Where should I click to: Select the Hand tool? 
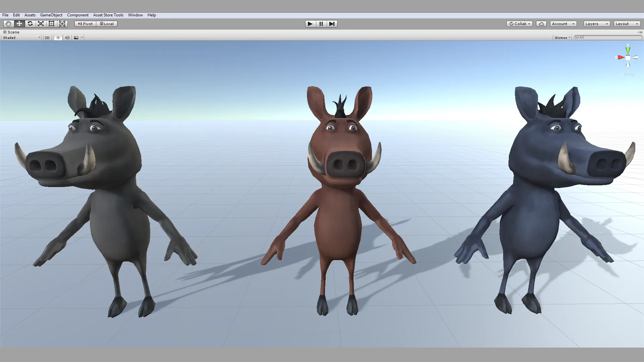click(x=8, y=24)
